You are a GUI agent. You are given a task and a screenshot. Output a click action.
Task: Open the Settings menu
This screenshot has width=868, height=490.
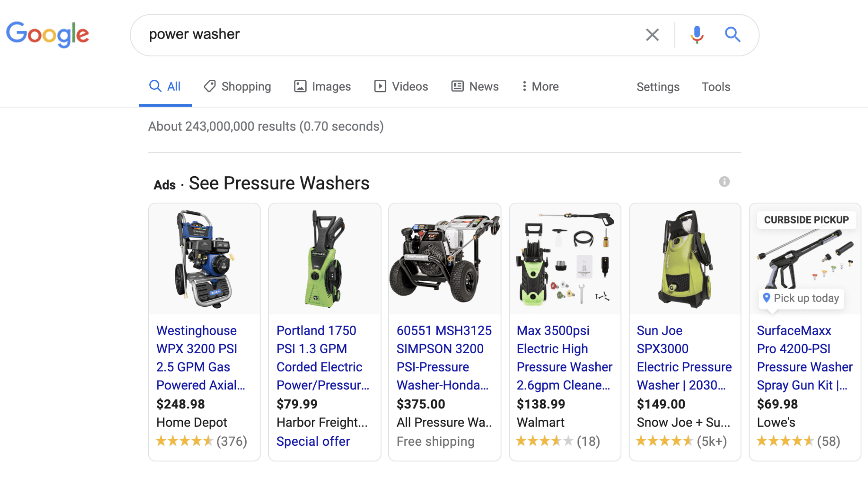tap(657, 87)
